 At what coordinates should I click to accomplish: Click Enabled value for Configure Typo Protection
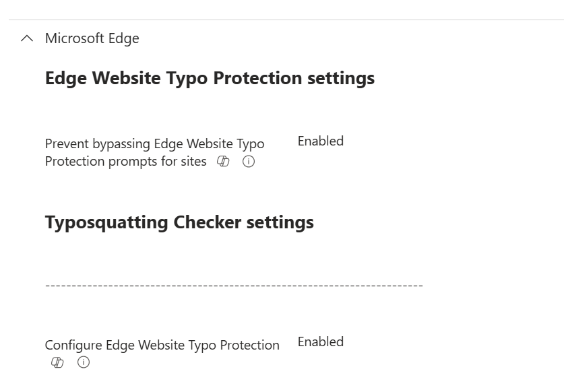(320, 341)
